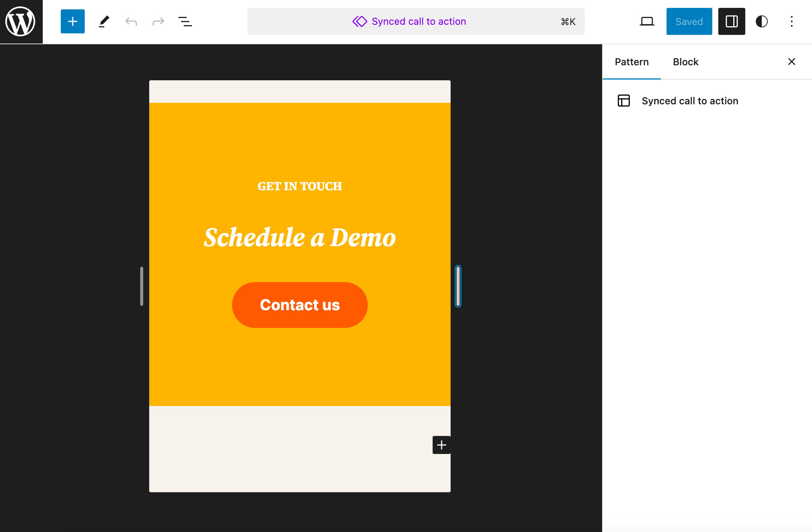Viewport: 812px width, 532px height.
Task: Click the Undo arrow icon
Action: [130, 21]
